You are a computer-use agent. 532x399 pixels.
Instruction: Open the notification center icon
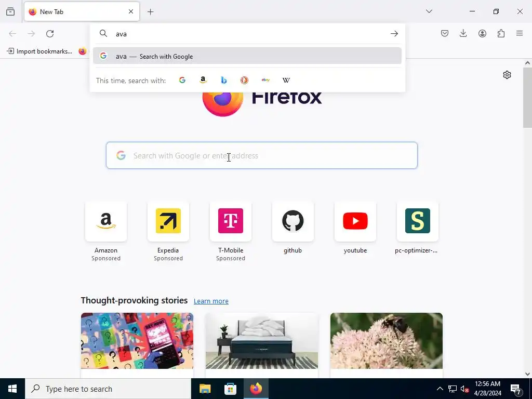tap(516, 389)
